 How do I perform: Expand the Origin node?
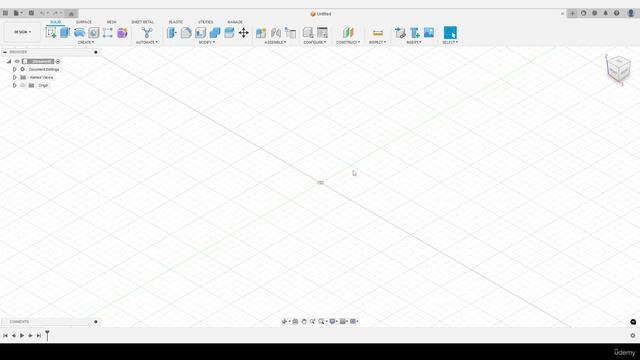[x=15, y=85]
